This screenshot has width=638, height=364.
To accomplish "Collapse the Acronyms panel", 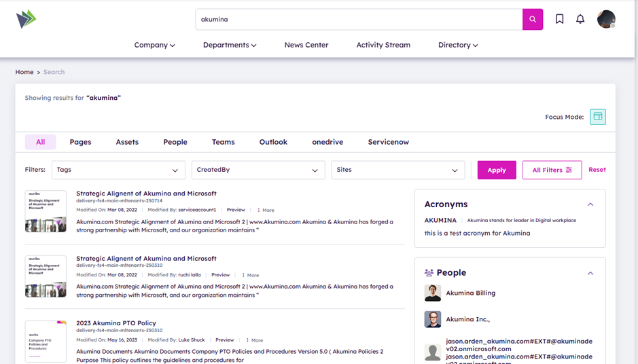I will point(590,204).
